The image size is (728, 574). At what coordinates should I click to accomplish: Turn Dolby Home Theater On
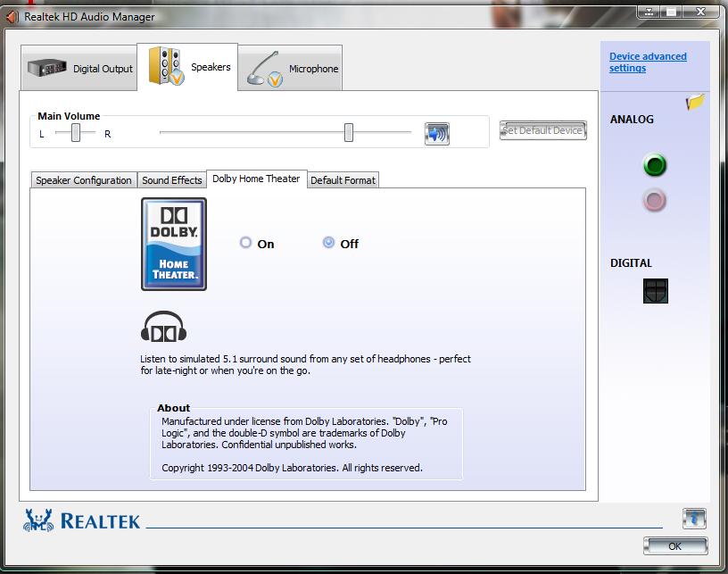tap(245, 243)
